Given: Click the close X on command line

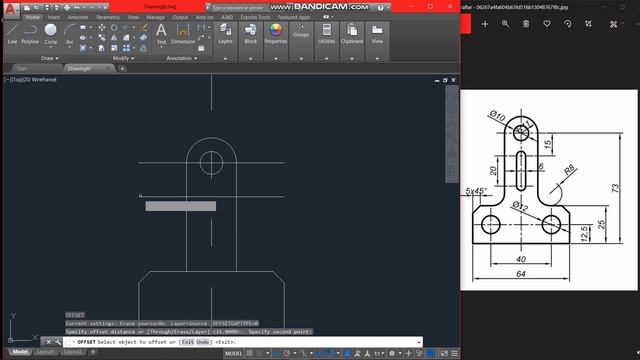Looking at the screenshot, I should (48, 342).
